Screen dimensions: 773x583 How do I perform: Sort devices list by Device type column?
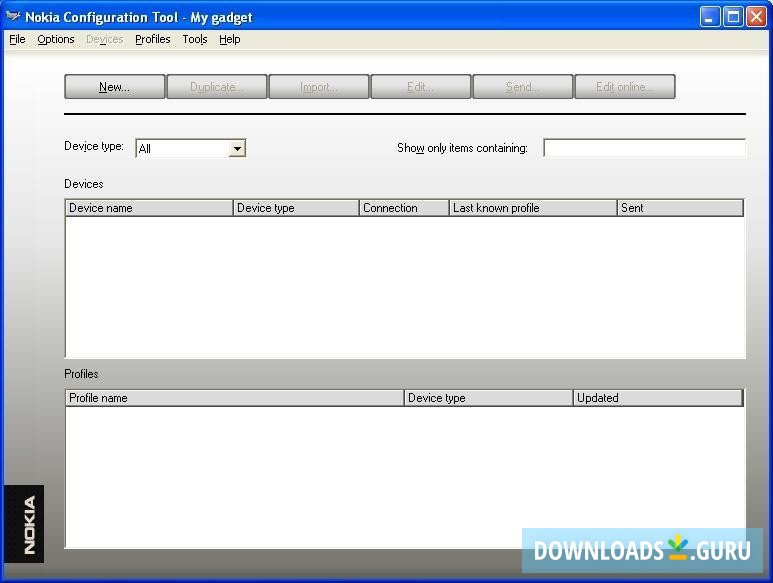[296, 208]
